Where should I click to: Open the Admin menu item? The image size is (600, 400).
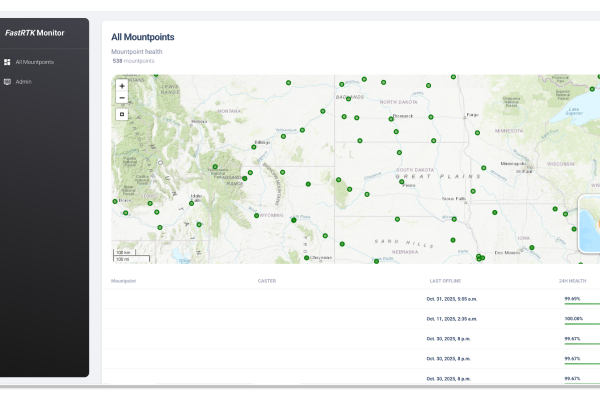pos(23,81)
